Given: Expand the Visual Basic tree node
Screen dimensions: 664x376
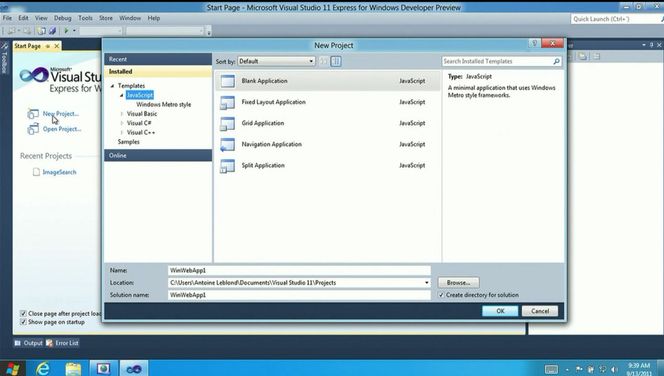Looking at the screenshot, I should click(122, 114).
